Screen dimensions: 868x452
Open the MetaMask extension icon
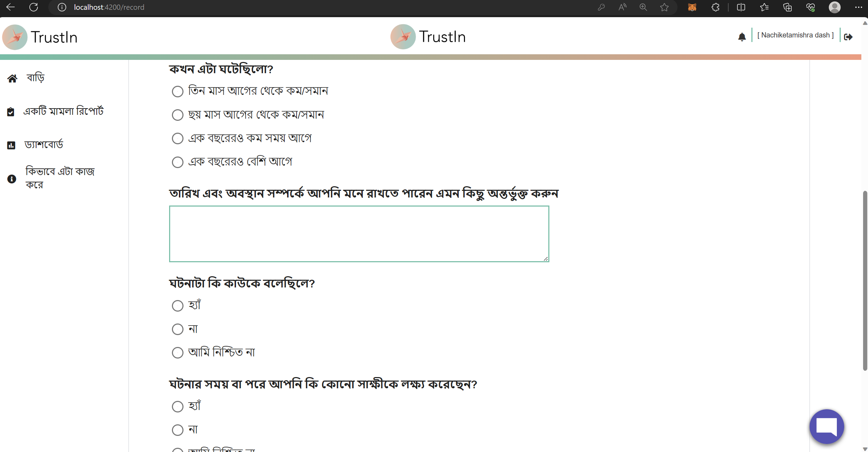click(x=692, y=7)
